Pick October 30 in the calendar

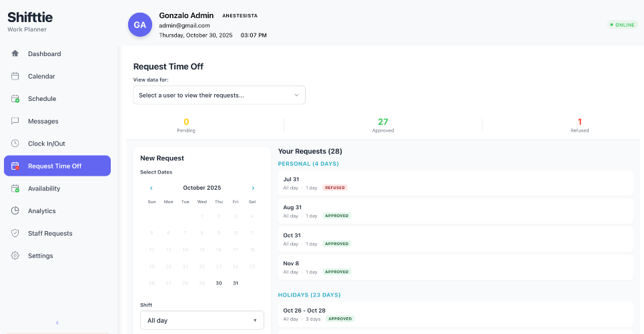point(219,283)
